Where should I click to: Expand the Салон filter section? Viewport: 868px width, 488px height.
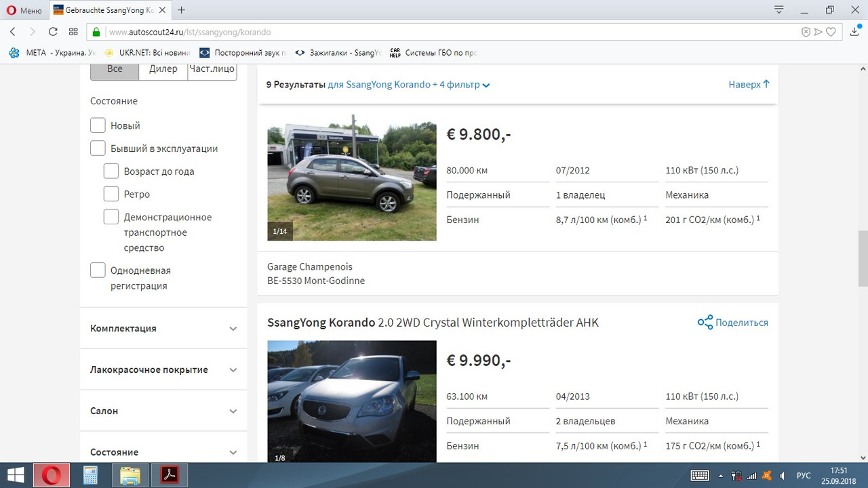[163, 411]
